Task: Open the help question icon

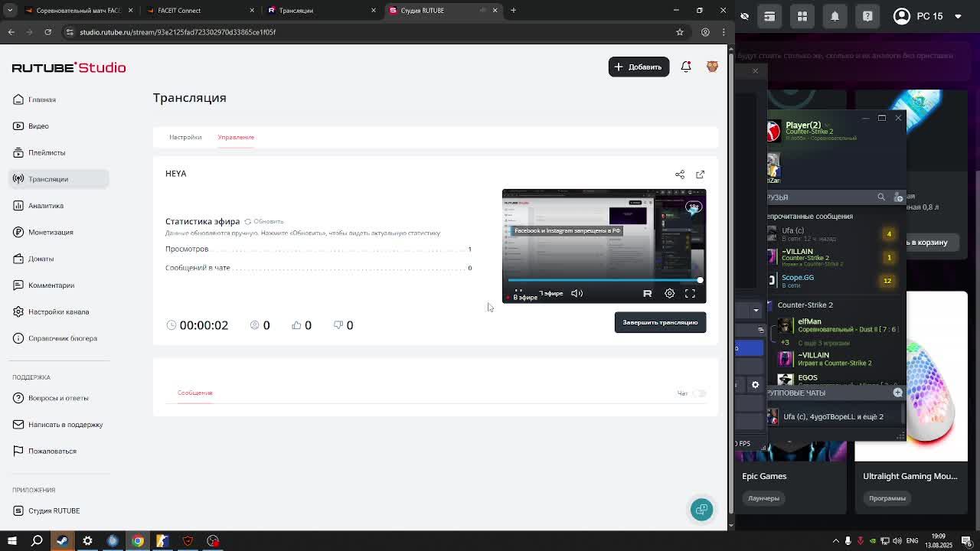Action: point(867,16)
